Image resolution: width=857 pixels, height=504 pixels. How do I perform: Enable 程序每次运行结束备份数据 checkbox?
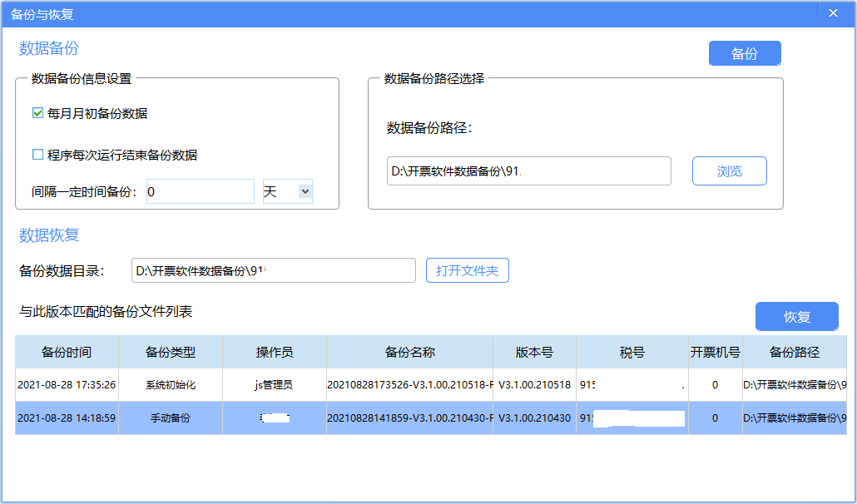pos(37,155)
